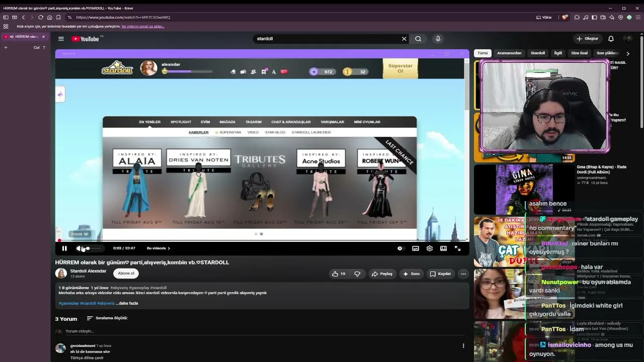644x362 pixels.
Task: Open the Stardoll Alexndar channel name
Action: (88, 271)
